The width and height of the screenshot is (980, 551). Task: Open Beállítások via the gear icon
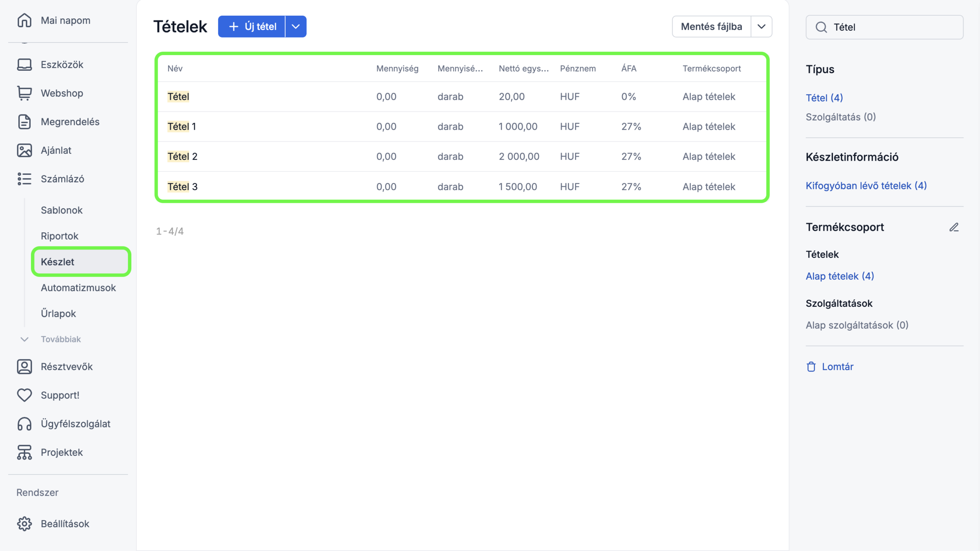(24, 523)
